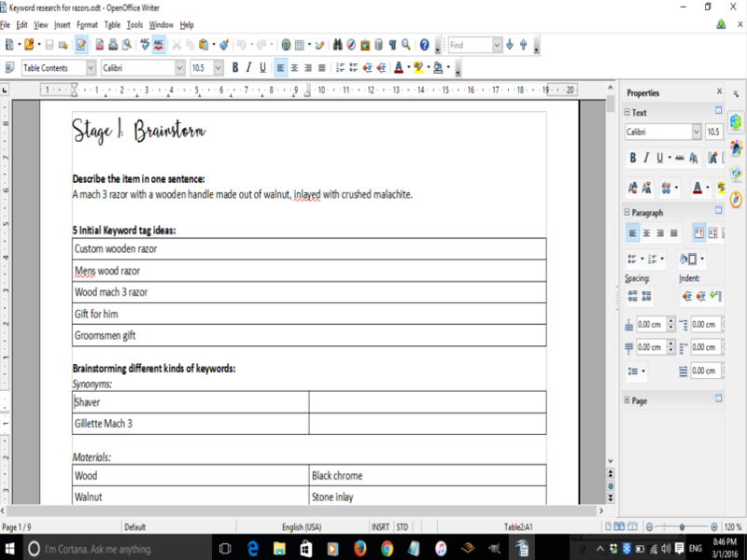The image size is (747, 560).
Task: Open sidebar Navigator compass deck
Action: (x=736, y=199)
